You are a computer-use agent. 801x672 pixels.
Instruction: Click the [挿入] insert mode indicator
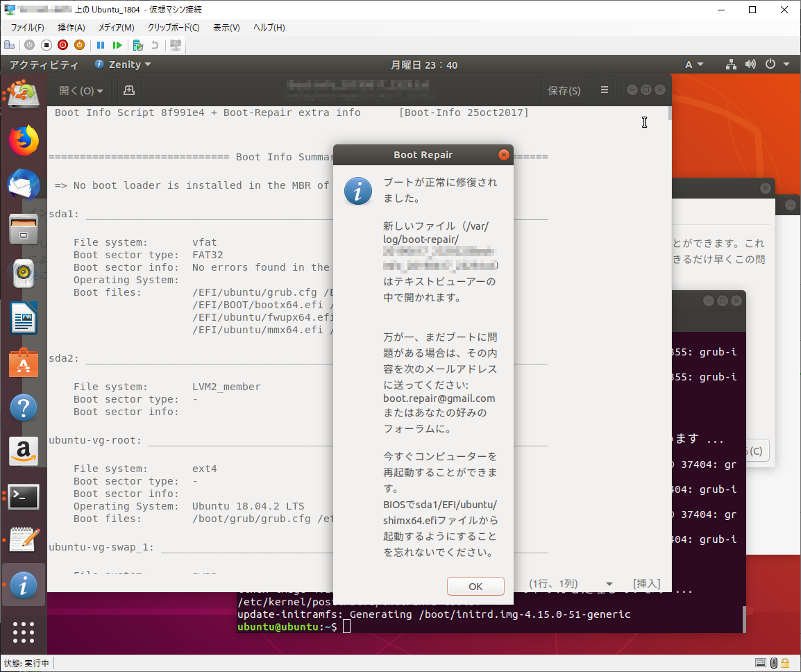pyautogui.click(x=647, y=584)
